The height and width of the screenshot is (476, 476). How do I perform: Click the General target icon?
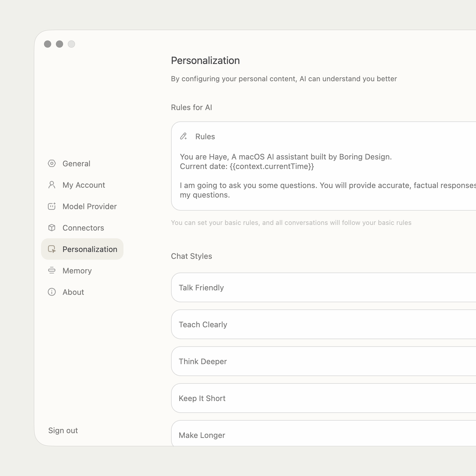point(52,163)
